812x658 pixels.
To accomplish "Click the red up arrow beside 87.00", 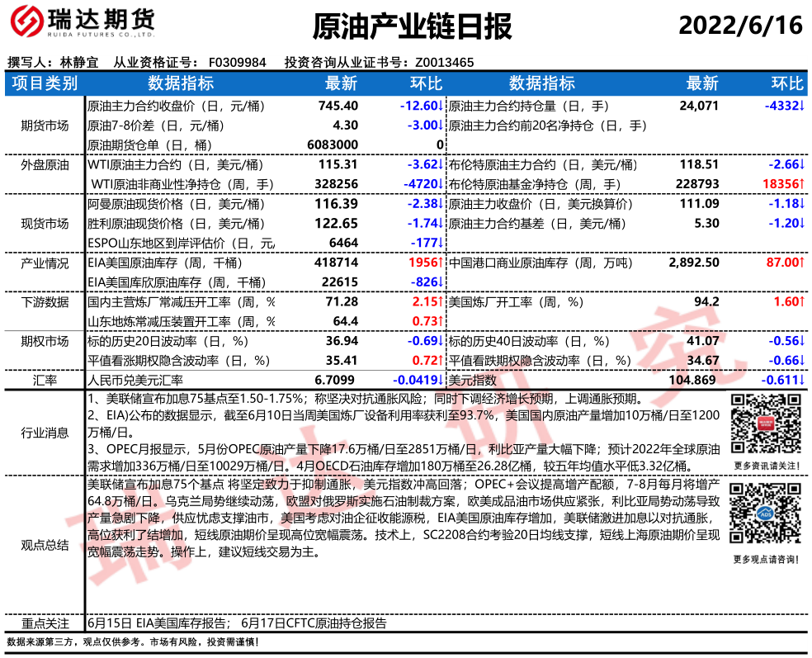I will click(801, 263).
